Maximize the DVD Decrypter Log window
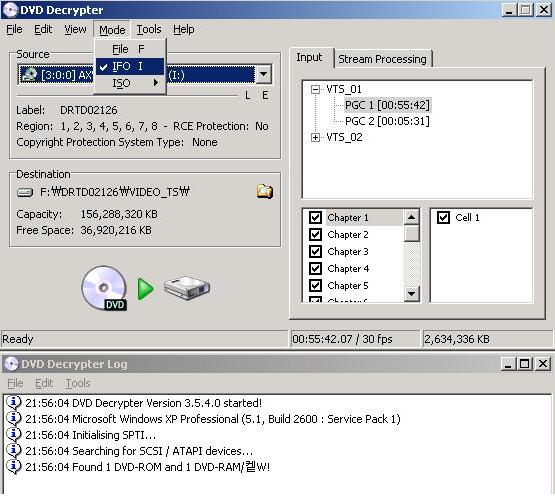 (525, 364)
